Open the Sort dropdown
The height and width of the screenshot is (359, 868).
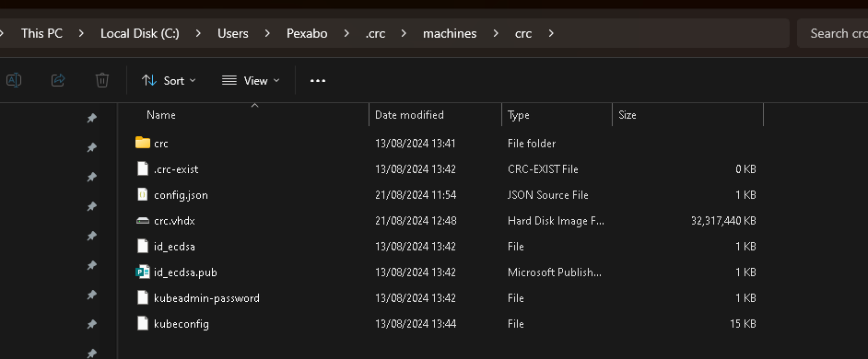coord(169,81)
